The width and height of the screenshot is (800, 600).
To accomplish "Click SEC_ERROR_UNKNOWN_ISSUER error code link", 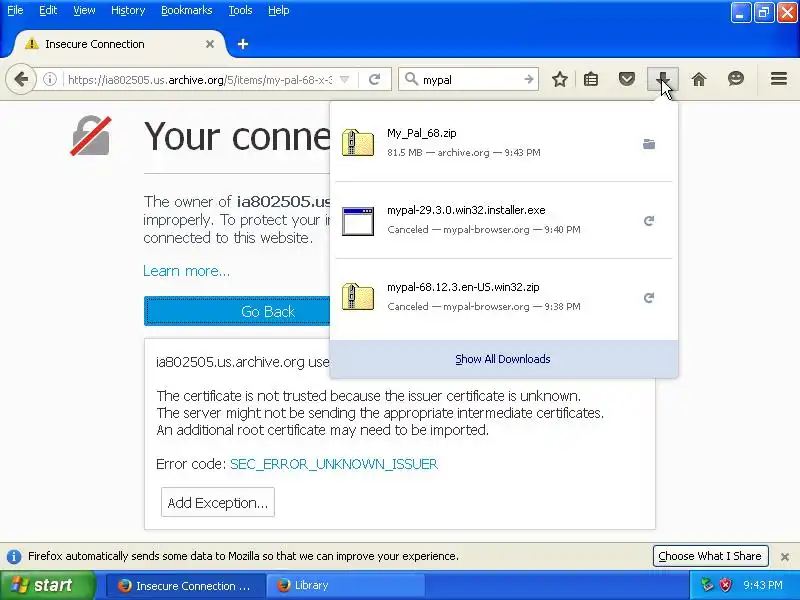I will pos(334,464).
